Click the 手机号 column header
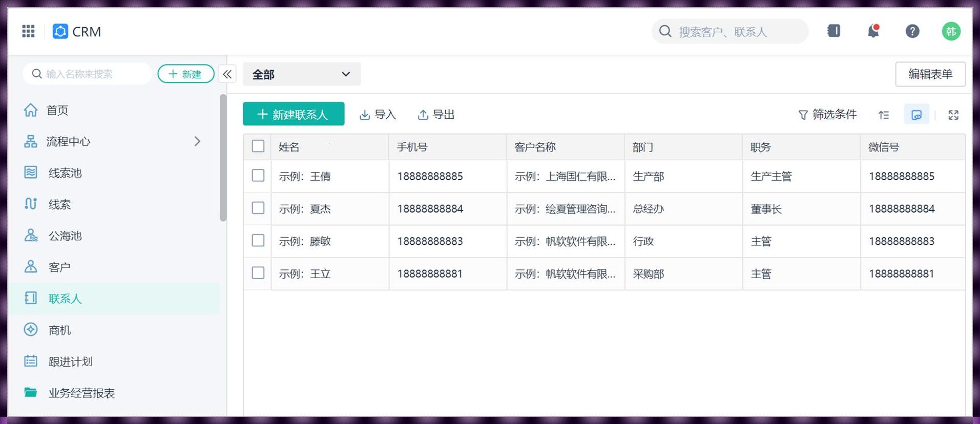Viewport: 980px width, 424px height. pos(448,147)
